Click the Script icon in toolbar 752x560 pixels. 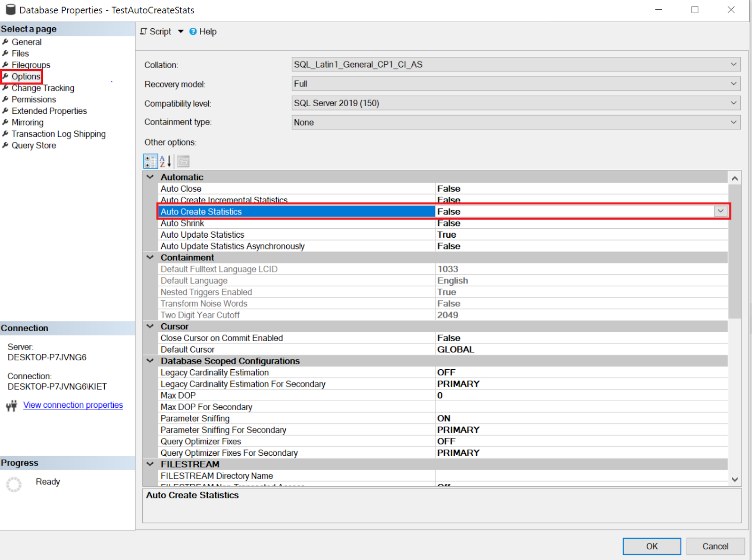pyautogui.click(x=144, y=31)
